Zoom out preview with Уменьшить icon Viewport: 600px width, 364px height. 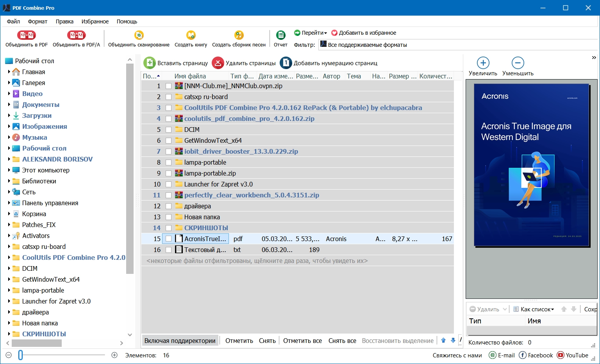[518, 63]
